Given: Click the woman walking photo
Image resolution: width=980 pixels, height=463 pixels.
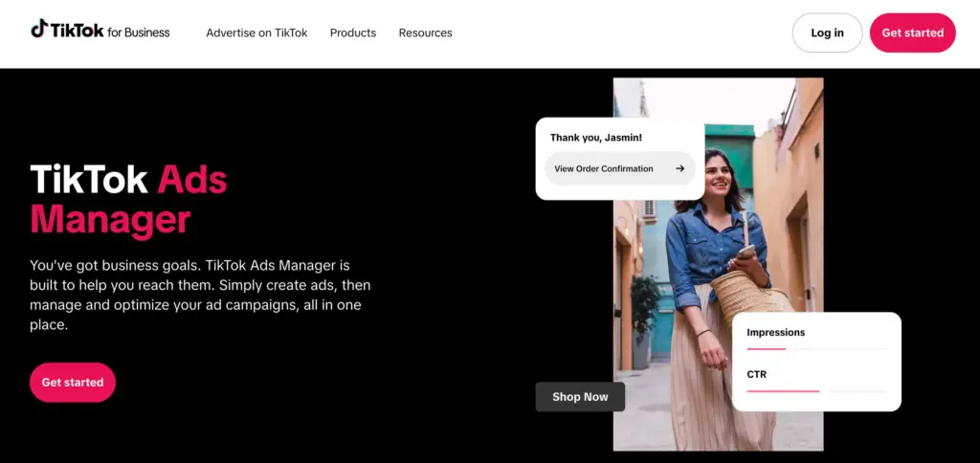Looking at the screenshot, I should click(x=718, y=264).
